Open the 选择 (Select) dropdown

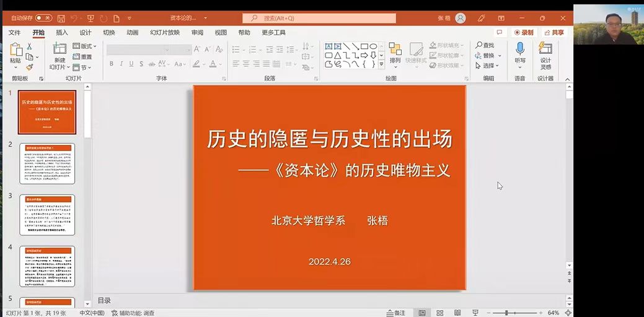[487, 66]
